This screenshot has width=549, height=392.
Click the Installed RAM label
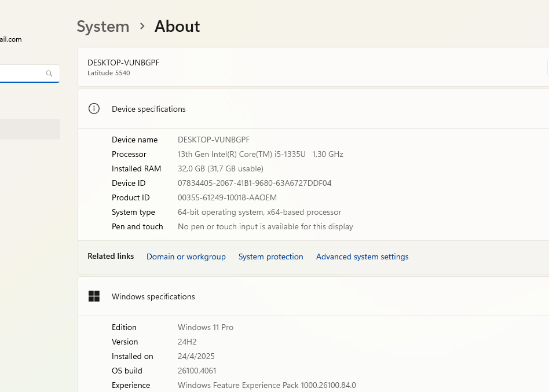[136, 168]
